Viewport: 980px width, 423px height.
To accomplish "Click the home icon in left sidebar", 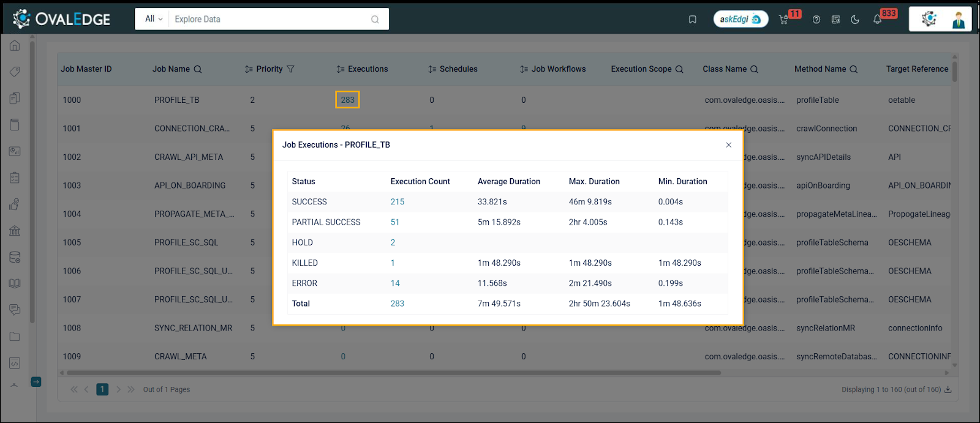I will click(x=15, y=46).
